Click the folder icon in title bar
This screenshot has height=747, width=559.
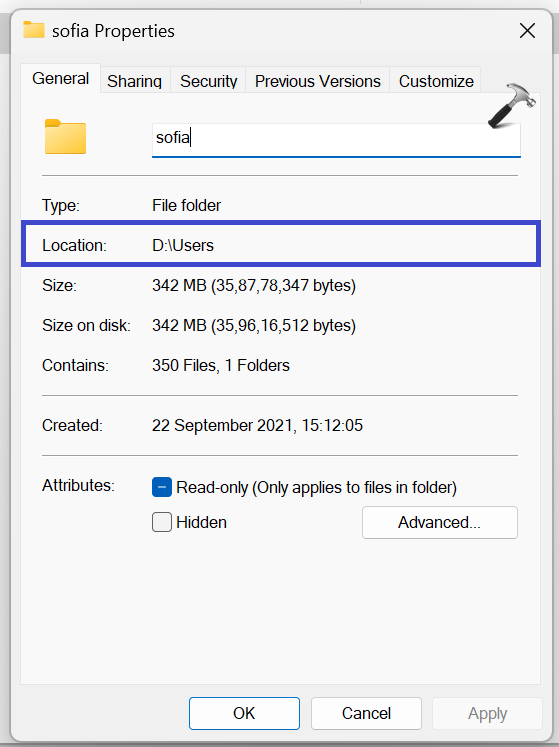tap(33, 30)
